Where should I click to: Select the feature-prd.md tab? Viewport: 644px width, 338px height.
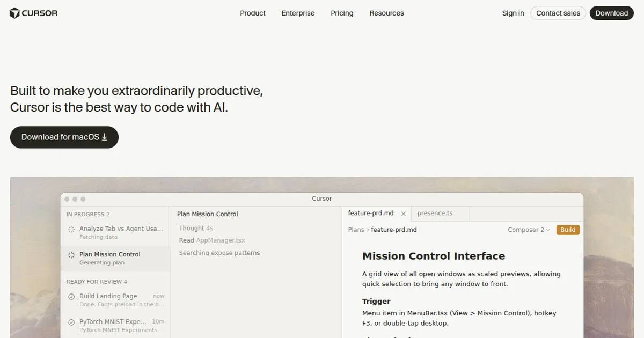click(371, 213)
